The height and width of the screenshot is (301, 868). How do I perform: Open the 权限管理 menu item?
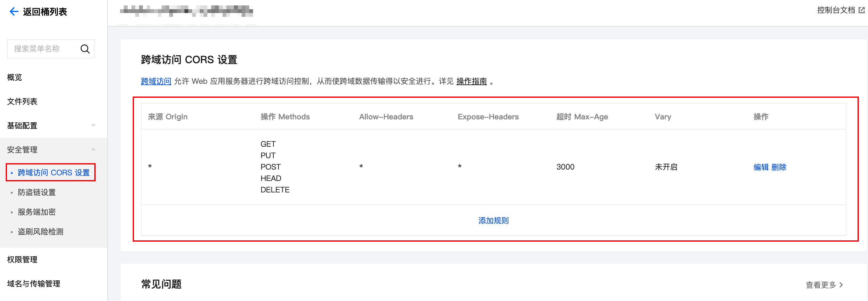22,259
